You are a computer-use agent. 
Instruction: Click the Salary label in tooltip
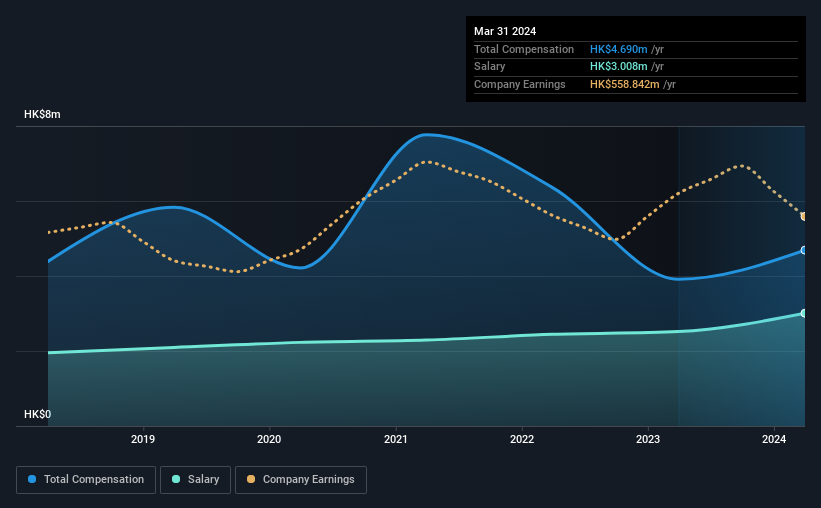(x=490, y=67)
